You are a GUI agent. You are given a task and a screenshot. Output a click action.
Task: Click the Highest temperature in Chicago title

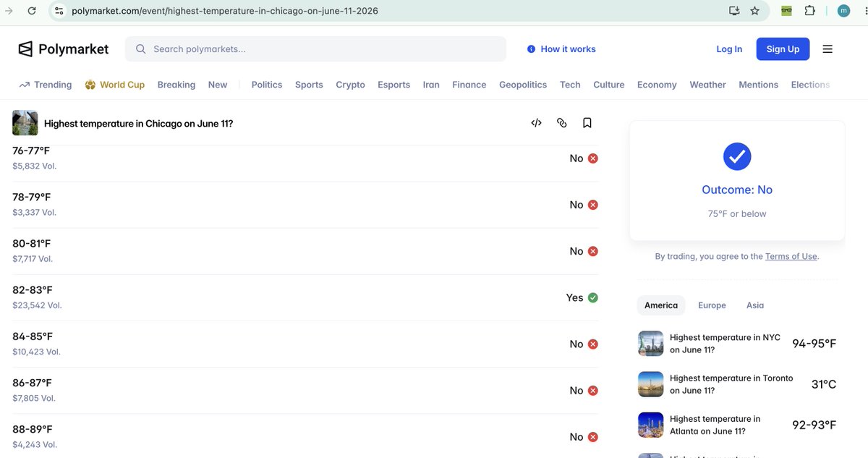(139, 124)
